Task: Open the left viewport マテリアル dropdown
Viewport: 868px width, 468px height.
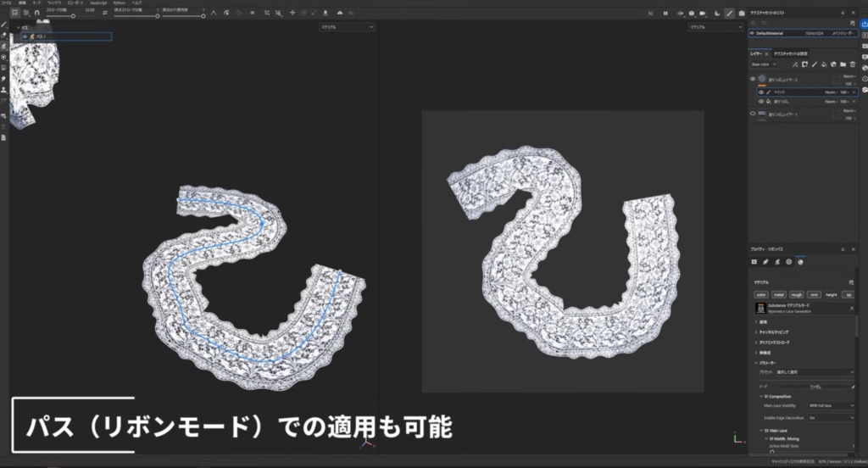Action: pyautogui.click(x=347, y=27)
